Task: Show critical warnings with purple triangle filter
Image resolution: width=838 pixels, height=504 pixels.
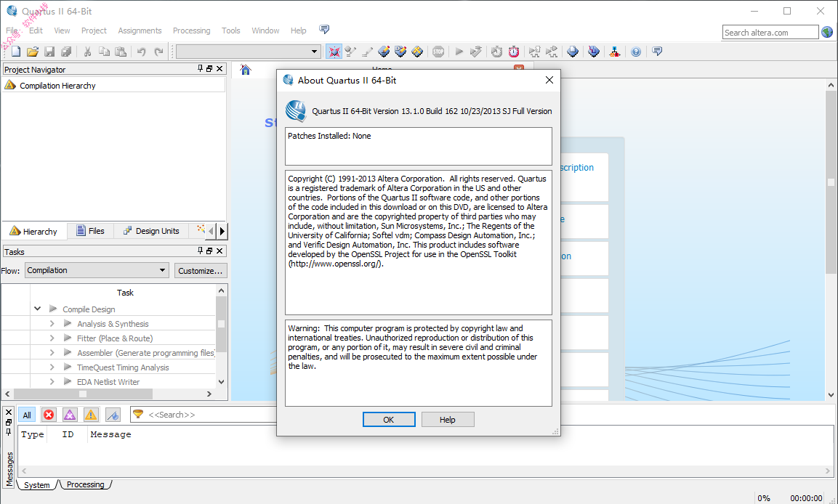Action: 70,415
